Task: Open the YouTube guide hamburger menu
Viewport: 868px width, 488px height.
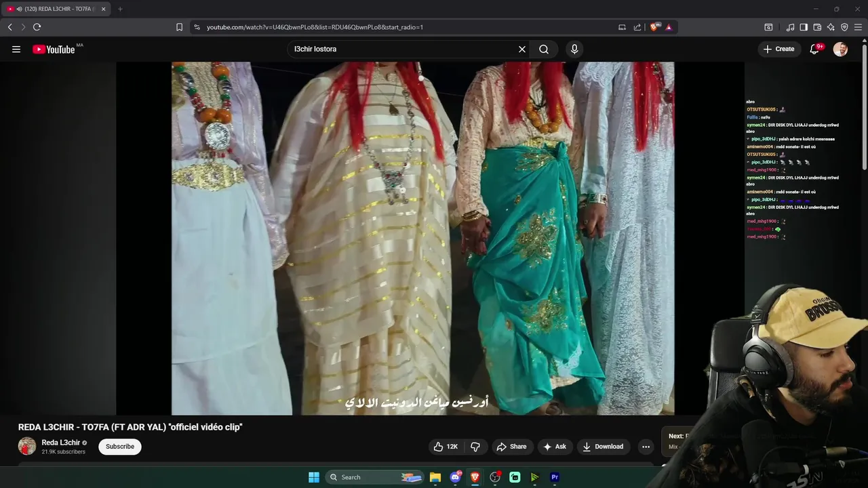Action: [x=16, y=49]
